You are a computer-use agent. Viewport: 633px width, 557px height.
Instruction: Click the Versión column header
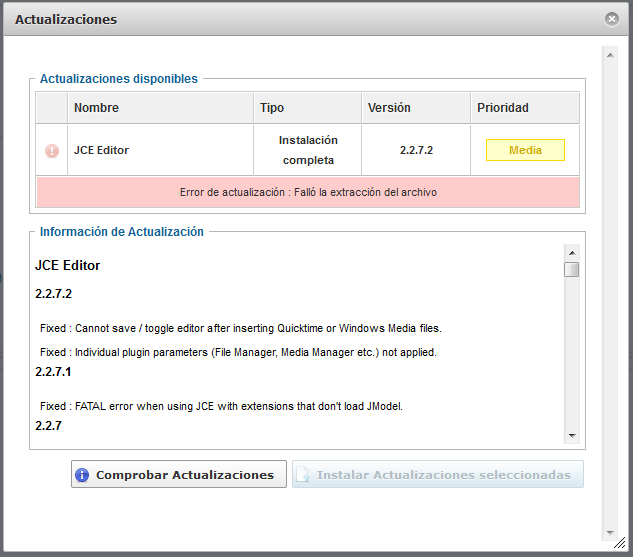(x=416, y=108)
